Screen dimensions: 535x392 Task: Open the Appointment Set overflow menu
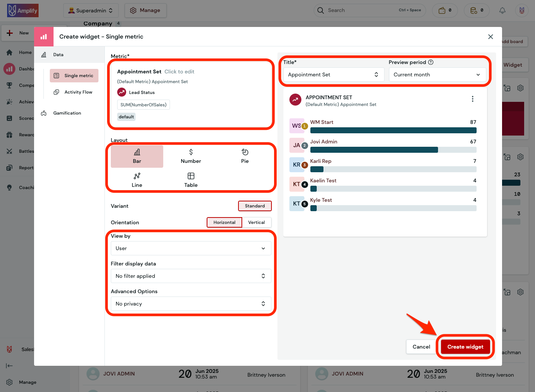(472, 99)
